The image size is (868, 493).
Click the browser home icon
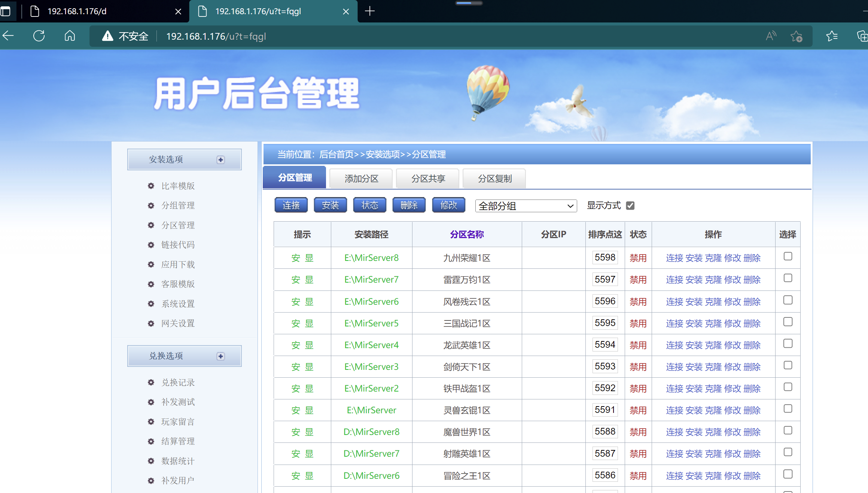pyautogui.click(x=70, y=36)
